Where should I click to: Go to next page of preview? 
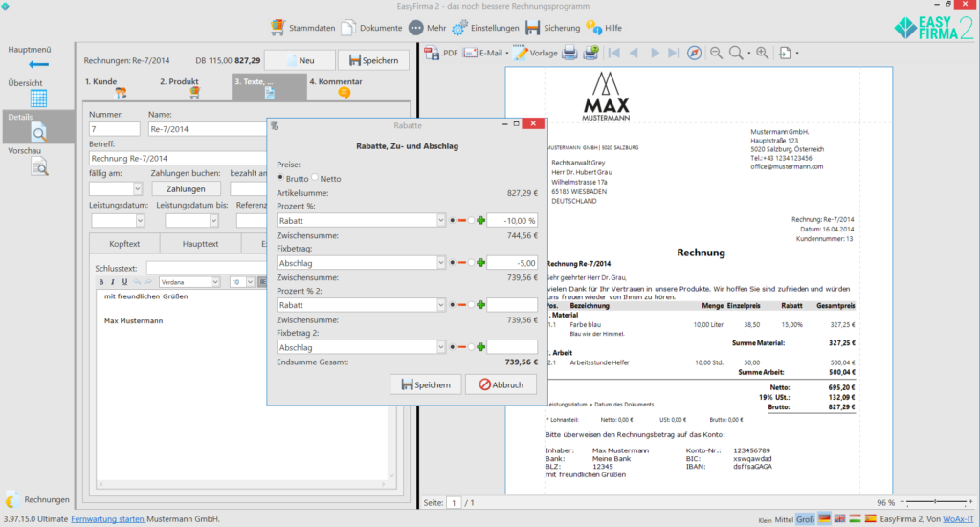[x=655, y=53]
